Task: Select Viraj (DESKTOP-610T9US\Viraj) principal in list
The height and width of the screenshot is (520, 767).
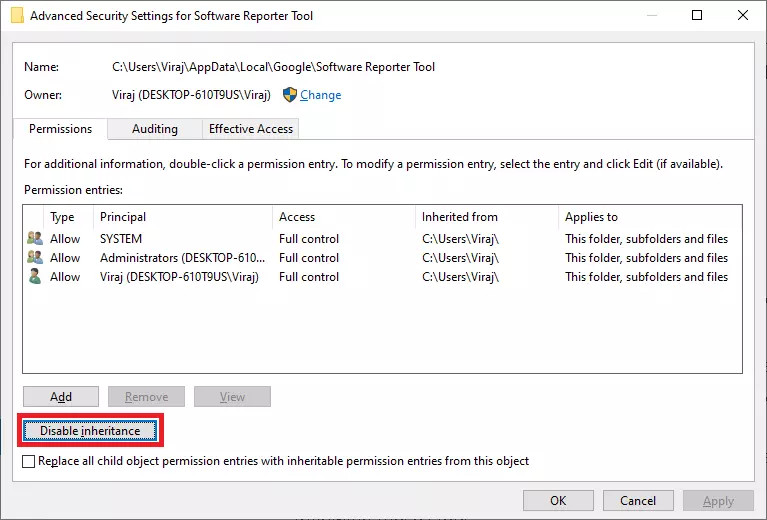Action: pos(179,277)
